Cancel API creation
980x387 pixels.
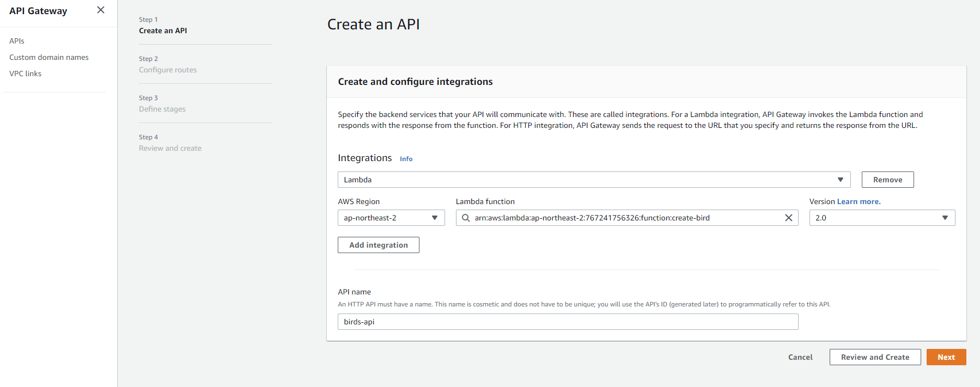[x=800, y=357]
